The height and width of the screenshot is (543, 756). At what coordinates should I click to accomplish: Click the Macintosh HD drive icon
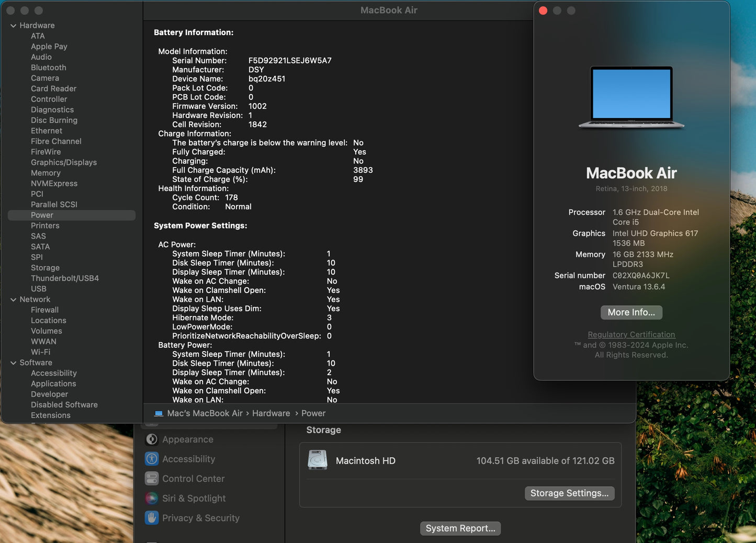[x=318, y=460]
